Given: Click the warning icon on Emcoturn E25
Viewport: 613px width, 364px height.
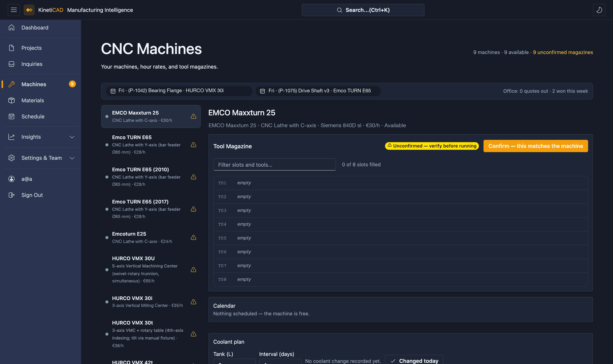Looking at the screenshot, I should (x=194, y=238).
